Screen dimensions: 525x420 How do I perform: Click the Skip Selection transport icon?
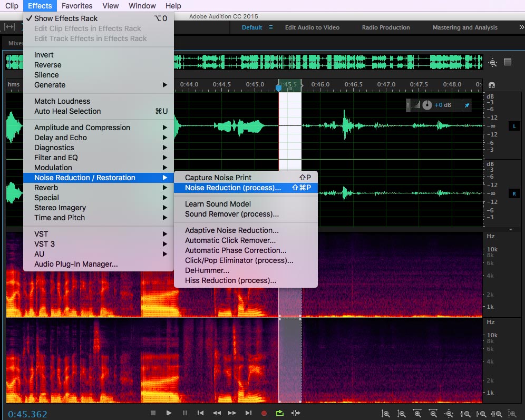pos(296,413)
